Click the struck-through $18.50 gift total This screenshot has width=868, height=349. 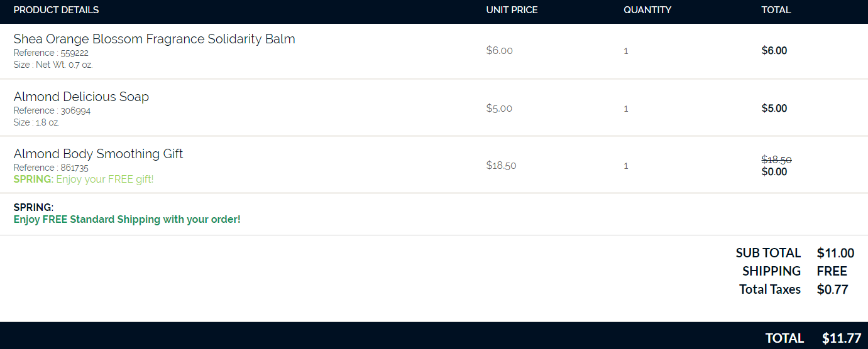776,160
